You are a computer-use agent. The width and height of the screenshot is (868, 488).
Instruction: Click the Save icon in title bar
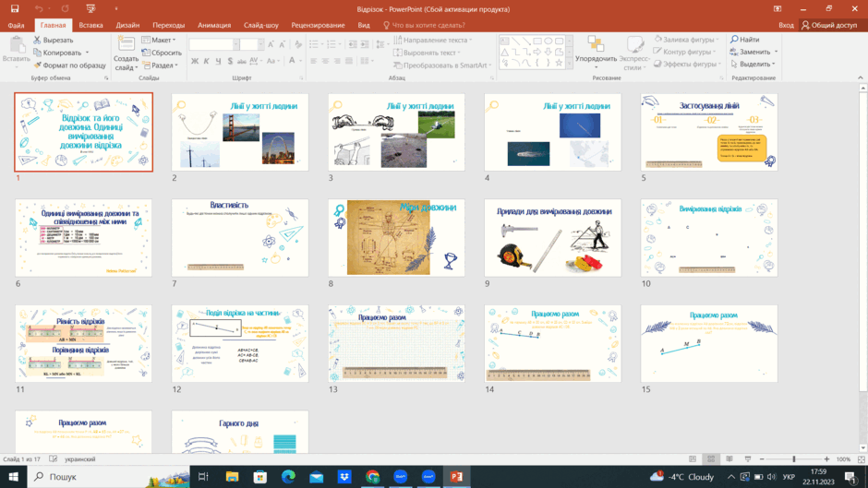[x=15, y=9]
